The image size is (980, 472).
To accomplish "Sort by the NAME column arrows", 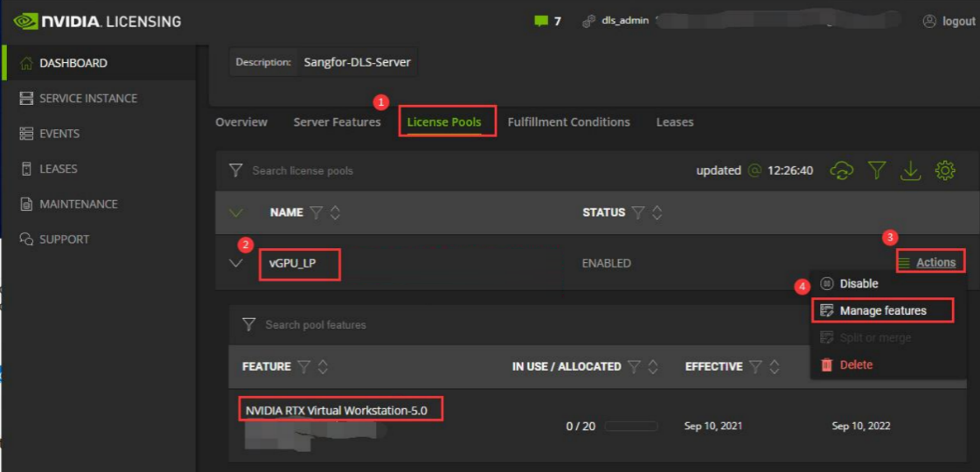I will (336, 212).
